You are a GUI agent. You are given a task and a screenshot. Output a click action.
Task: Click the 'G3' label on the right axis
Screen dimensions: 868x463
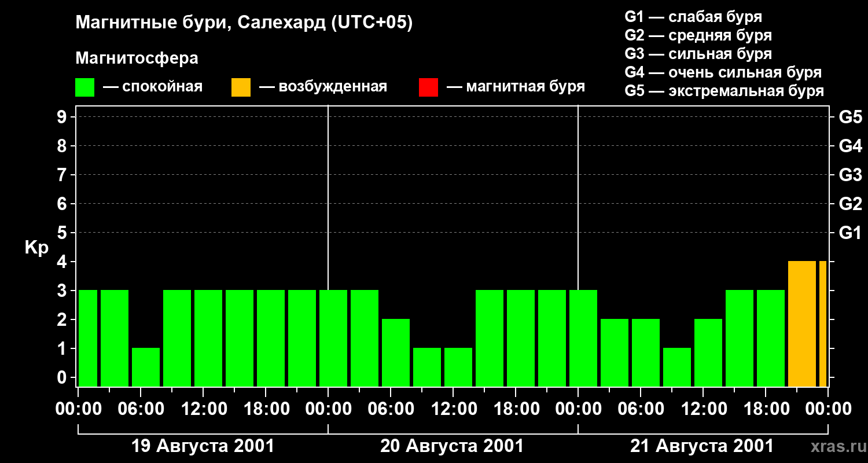850,175
